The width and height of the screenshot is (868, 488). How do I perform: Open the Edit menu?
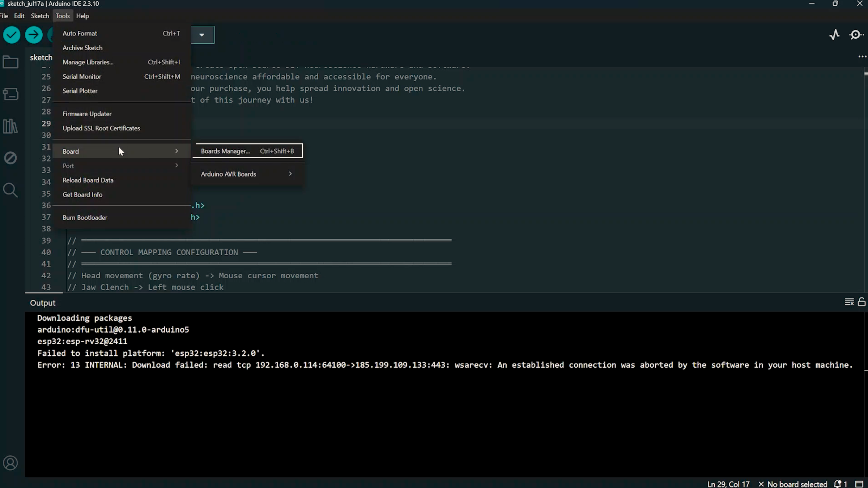(x=19, y=16)
